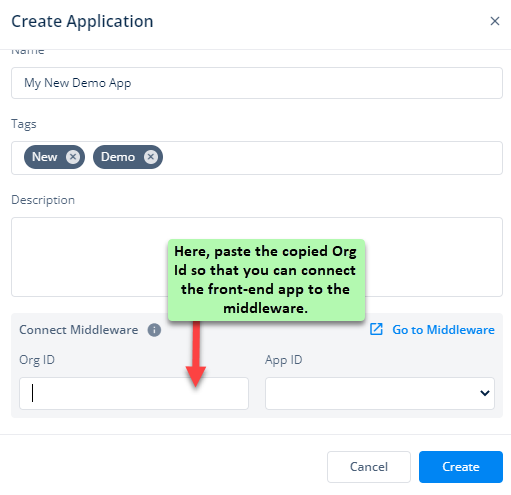
Task: Click the Create button
Action: 461,467
